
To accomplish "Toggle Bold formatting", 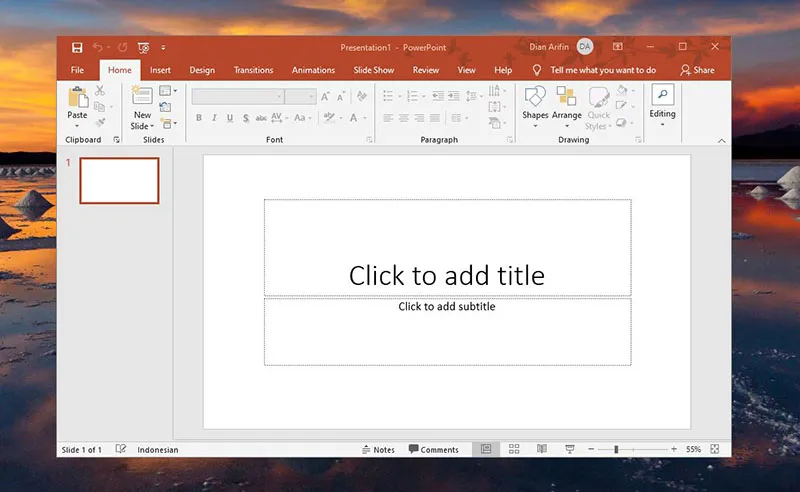I will 199,118.
